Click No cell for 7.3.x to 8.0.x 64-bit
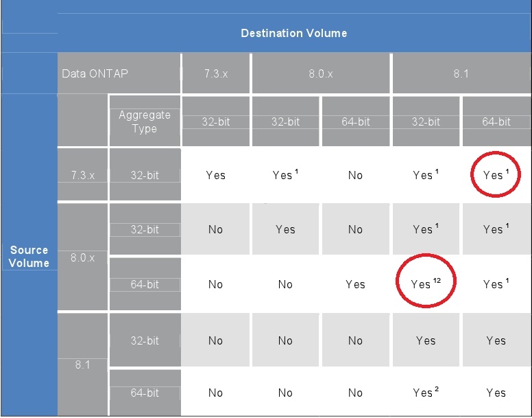 (356, 175)
